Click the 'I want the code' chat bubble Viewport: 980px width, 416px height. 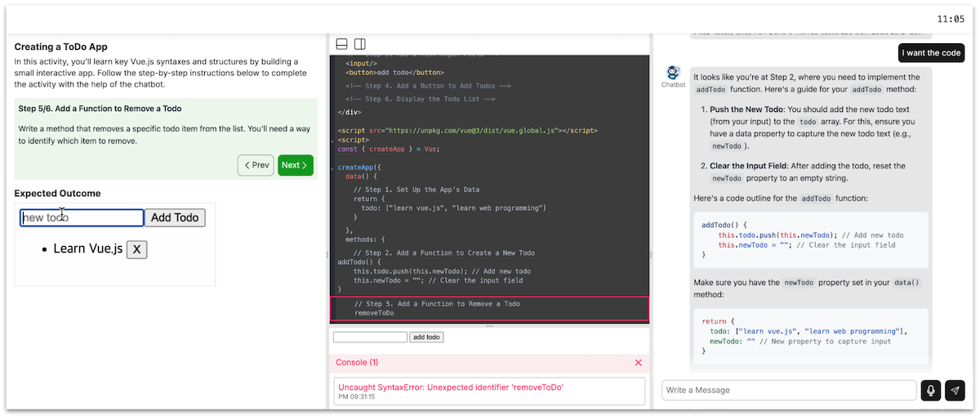click(931, 53)
